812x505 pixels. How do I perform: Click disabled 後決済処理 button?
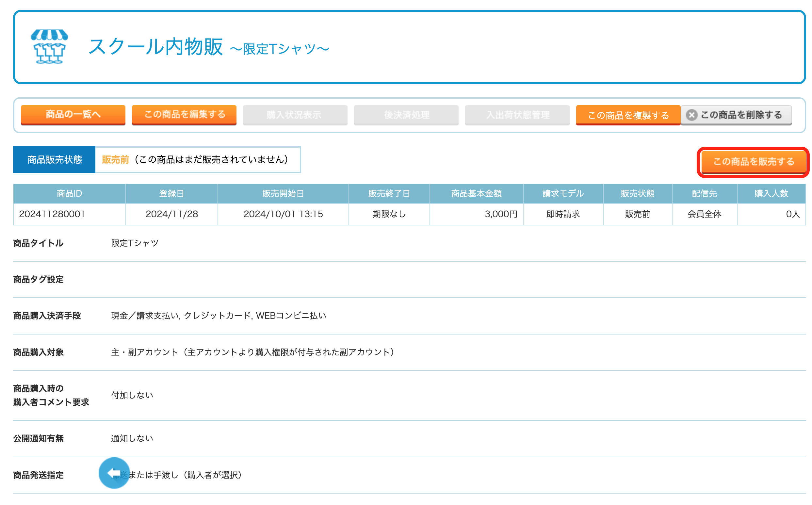tap(406, 115)
